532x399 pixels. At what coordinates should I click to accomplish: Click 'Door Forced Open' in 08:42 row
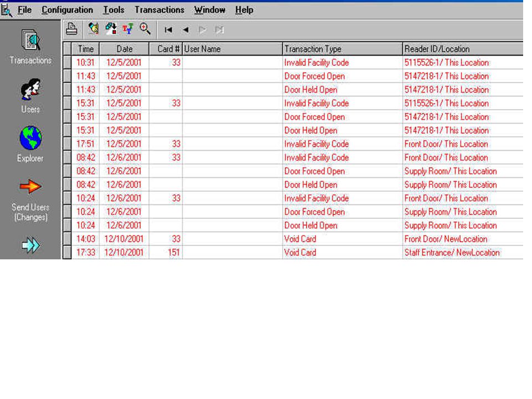pyautogui.click(x=315, y=171)
